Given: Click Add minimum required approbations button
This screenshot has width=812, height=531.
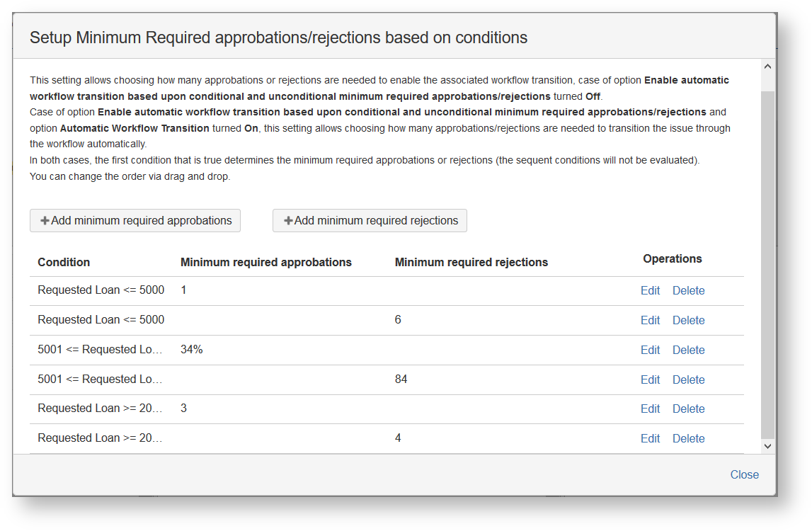Looking at the screenshot, I should [x=135, y=221].
